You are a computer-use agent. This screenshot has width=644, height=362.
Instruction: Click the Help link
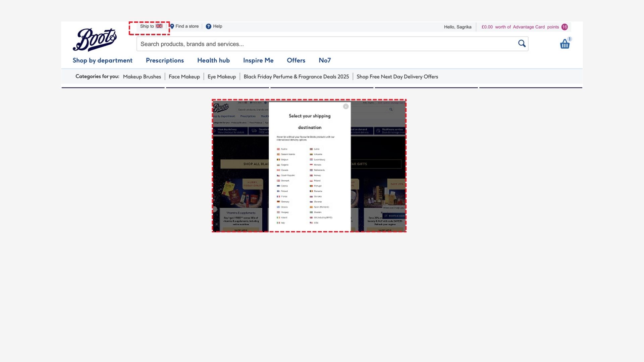(x=218, y=26)
